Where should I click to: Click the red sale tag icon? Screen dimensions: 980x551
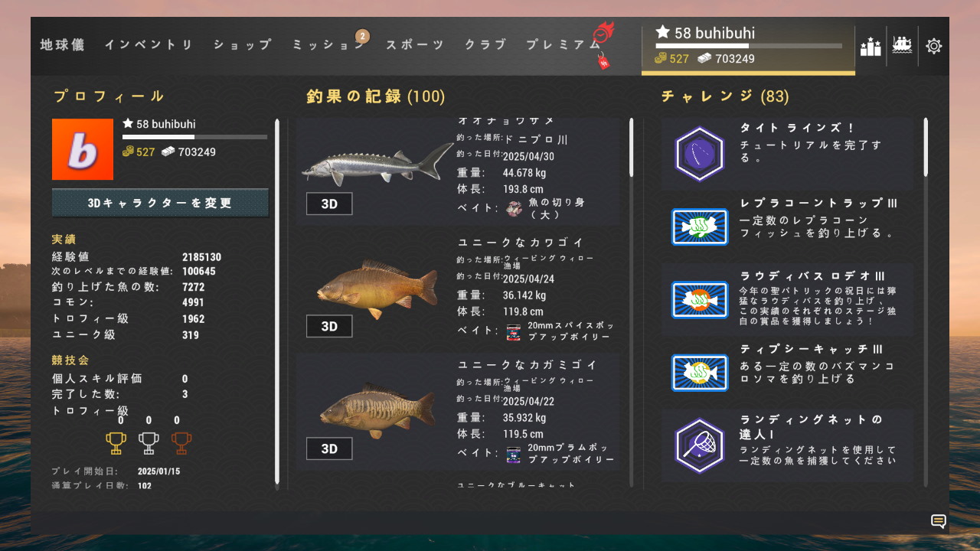[603, 62]
